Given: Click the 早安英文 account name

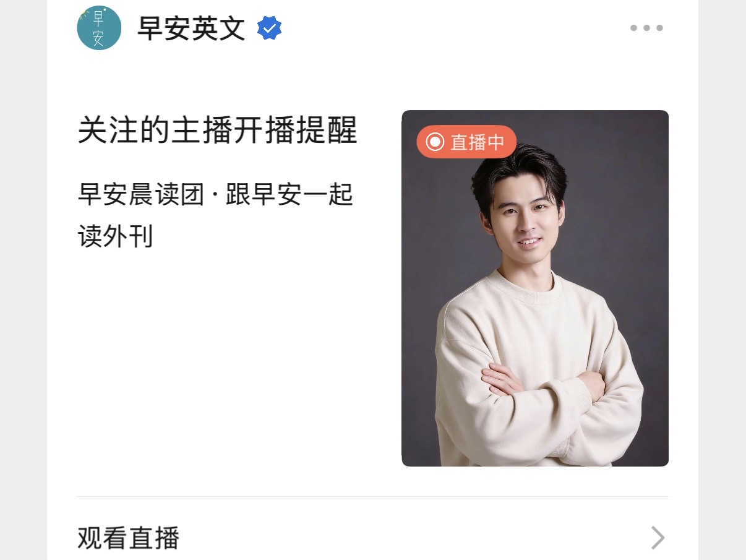Looking at the screenshot, I should [x=191, y=28].
